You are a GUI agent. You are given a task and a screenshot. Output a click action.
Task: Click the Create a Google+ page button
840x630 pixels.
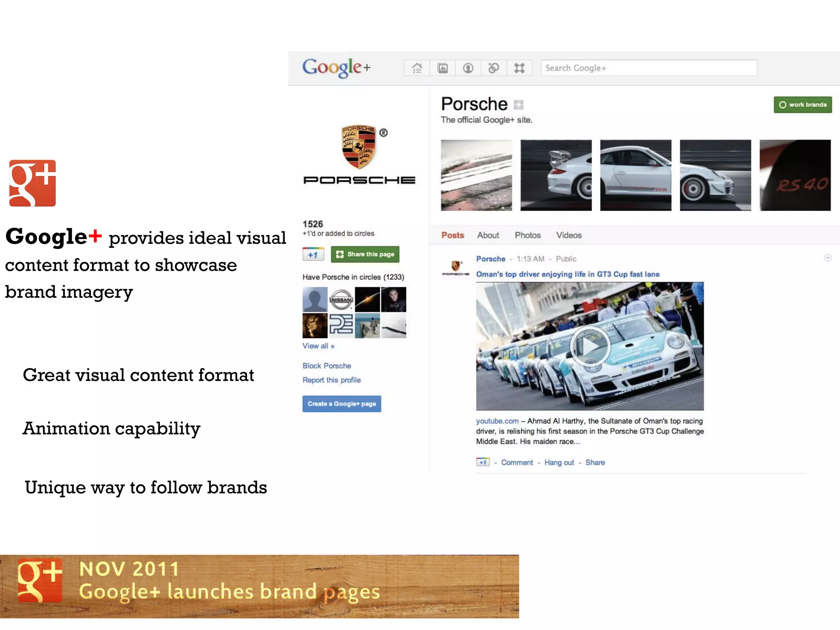[x=342, y=404]
